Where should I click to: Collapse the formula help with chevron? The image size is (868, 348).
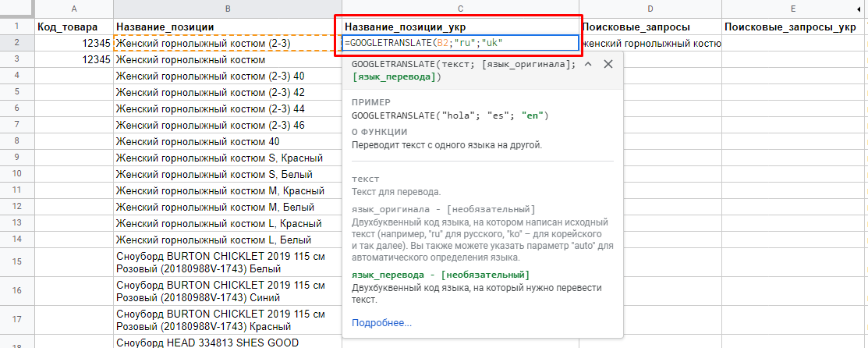tap(588, 64)
